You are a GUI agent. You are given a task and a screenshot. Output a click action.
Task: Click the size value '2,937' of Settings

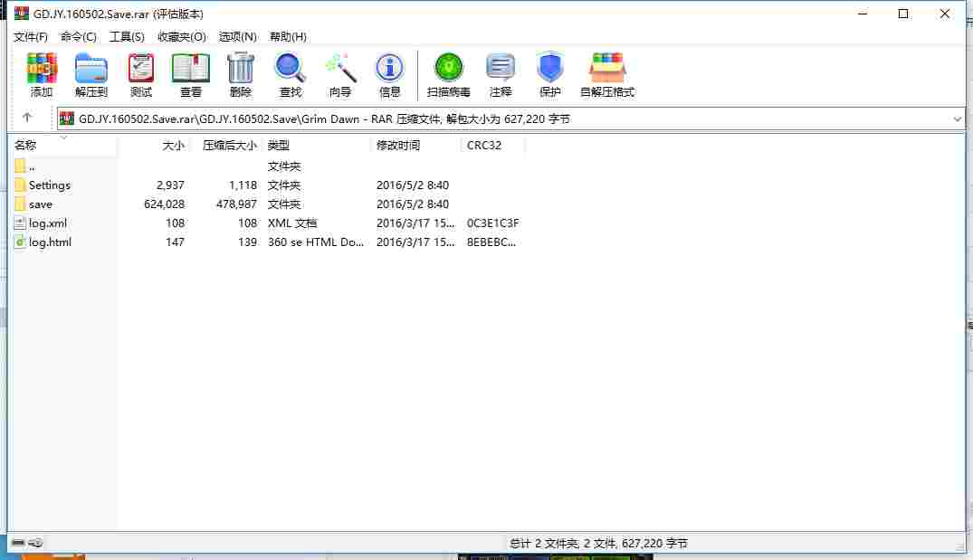coord(170,185)
